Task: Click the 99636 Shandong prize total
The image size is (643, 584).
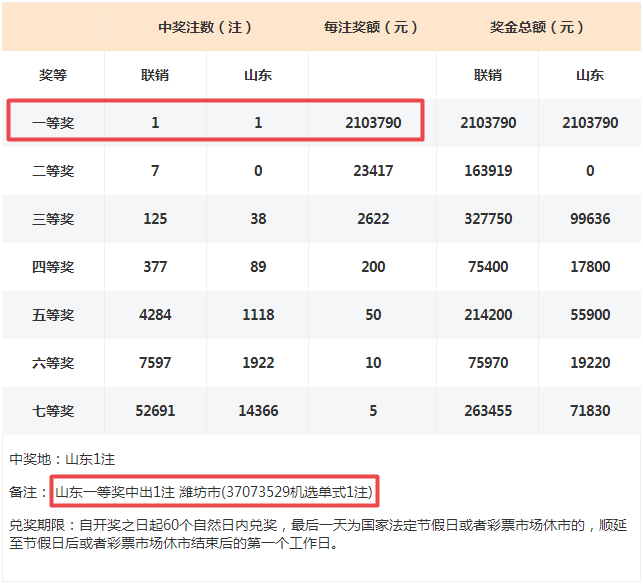Action: click(590, 219)
